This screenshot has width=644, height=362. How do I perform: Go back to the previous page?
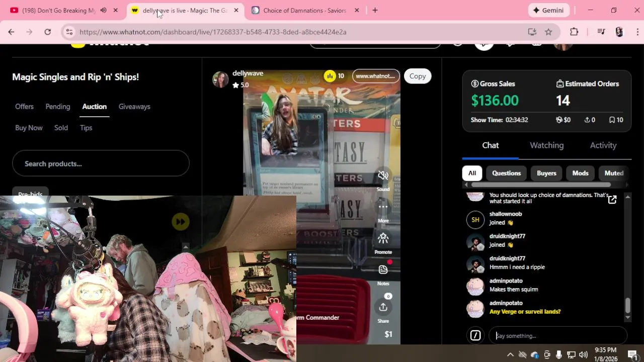point(11,32)
